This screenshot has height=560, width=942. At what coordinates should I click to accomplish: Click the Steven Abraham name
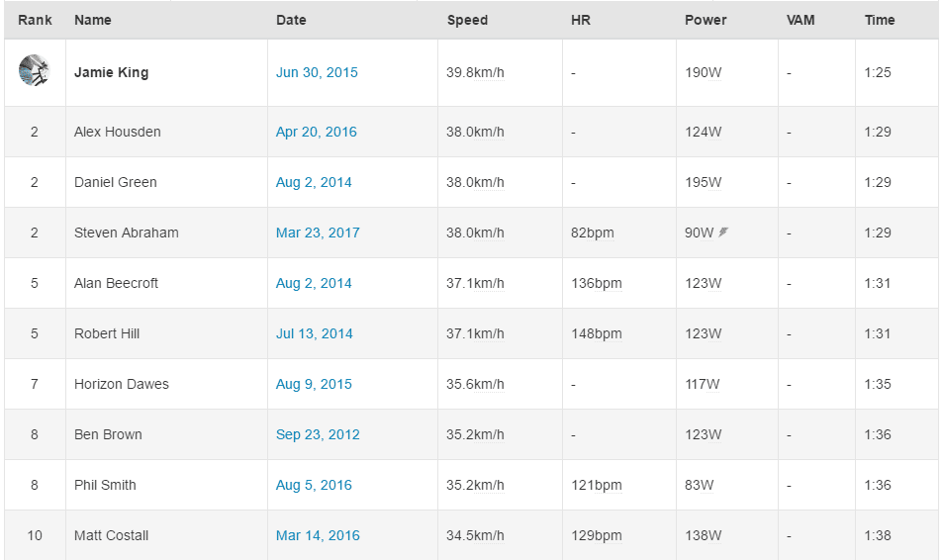[127, 233]
